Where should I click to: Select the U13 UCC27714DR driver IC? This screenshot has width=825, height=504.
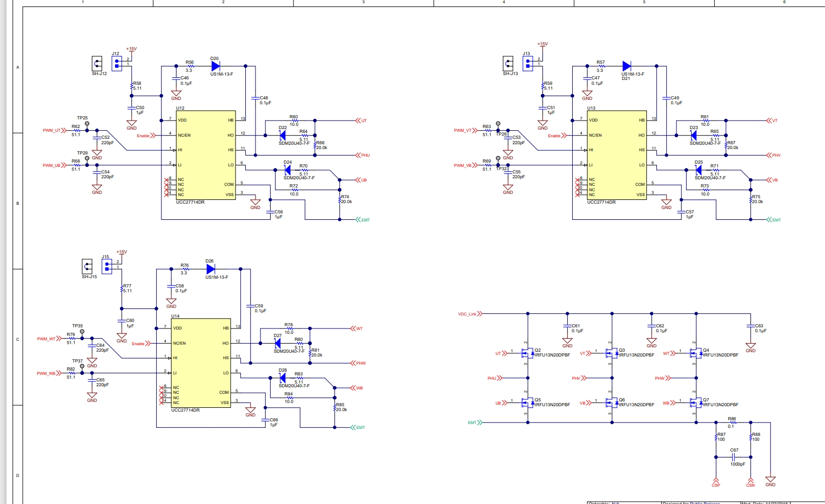pos(609,156)
